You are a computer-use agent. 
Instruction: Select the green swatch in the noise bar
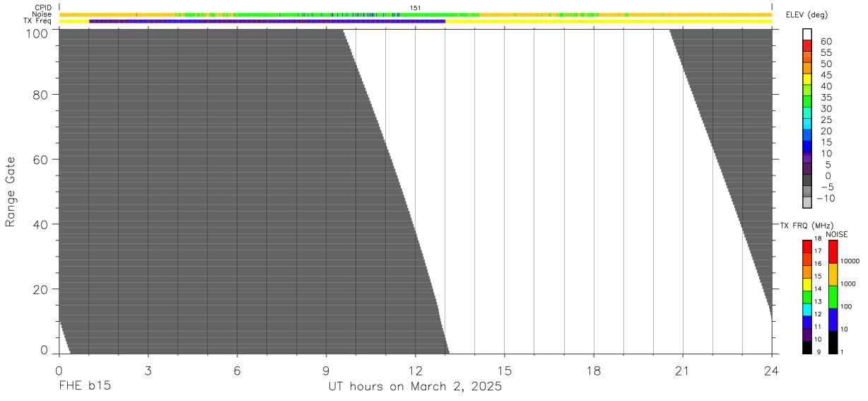pos(833,297)
